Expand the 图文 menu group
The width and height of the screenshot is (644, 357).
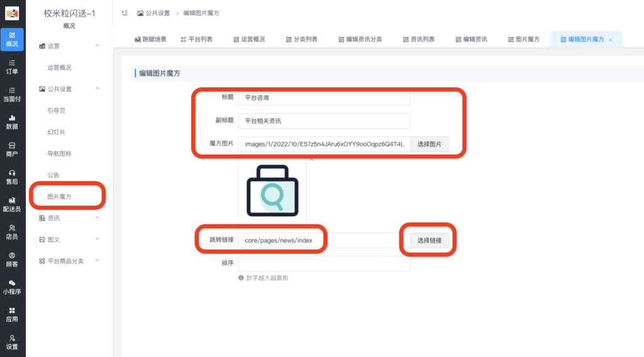pyautogui.click(x=97, y=239)
